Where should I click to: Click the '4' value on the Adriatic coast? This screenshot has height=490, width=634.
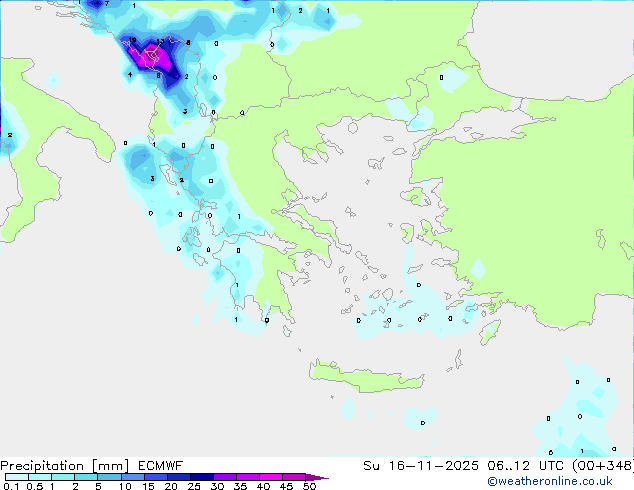pos(130,74)
